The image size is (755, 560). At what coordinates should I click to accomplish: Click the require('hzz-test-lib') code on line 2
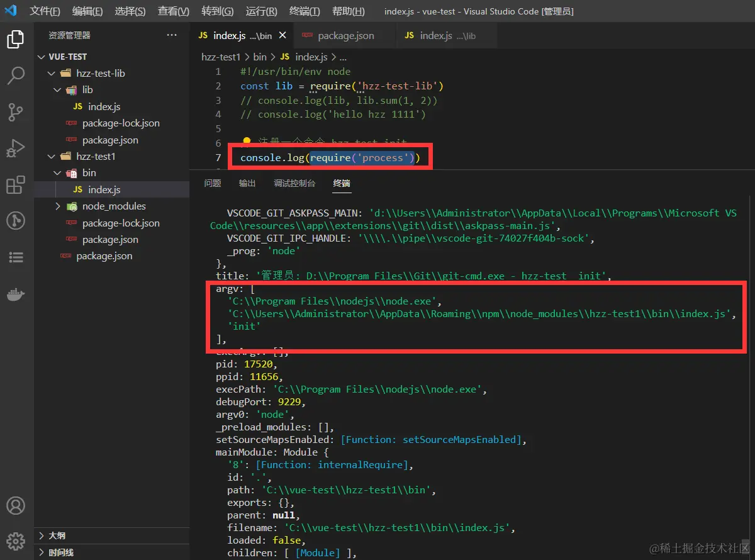pos(377,86)
